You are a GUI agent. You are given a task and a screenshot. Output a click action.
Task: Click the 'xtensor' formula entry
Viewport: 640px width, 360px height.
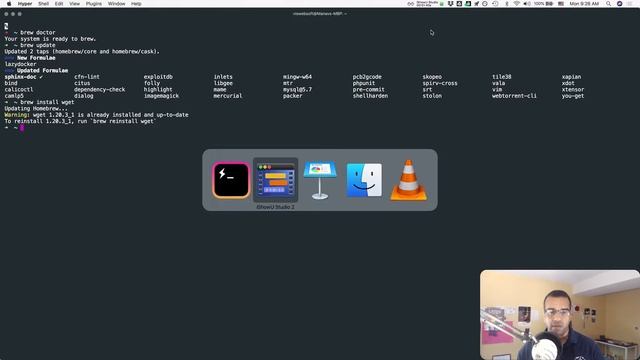click(x=573, y=89)
